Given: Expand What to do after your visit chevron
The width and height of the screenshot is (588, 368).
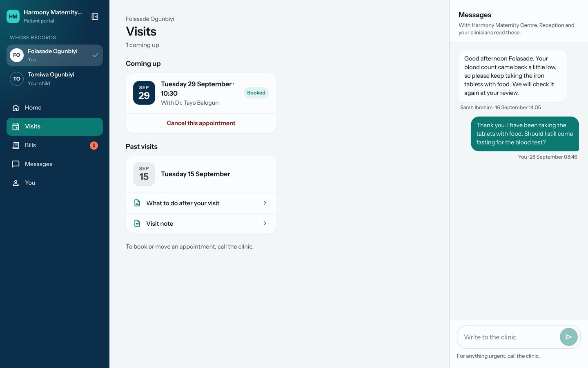Looking at the screenshot, I should coord(265,203).
